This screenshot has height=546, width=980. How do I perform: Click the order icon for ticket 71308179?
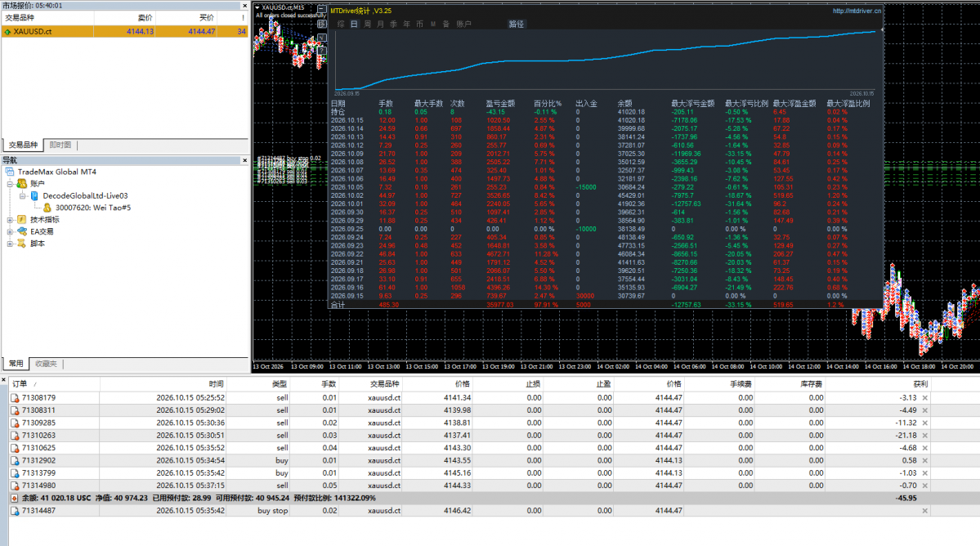(15, 398)
